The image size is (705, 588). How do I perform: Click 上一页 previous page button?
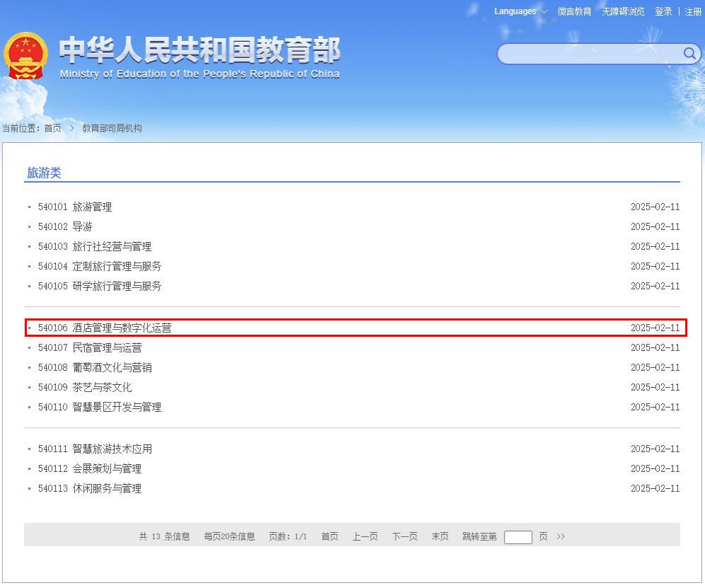(x=365, y=536)
